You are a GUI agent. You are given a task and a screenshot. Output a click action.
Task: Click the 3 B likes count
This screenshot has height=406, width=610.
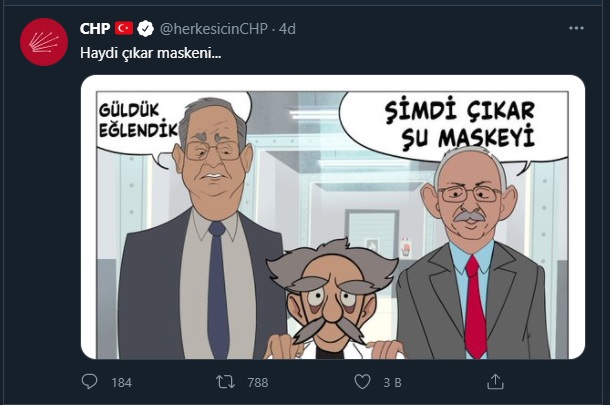coord(394,381)
